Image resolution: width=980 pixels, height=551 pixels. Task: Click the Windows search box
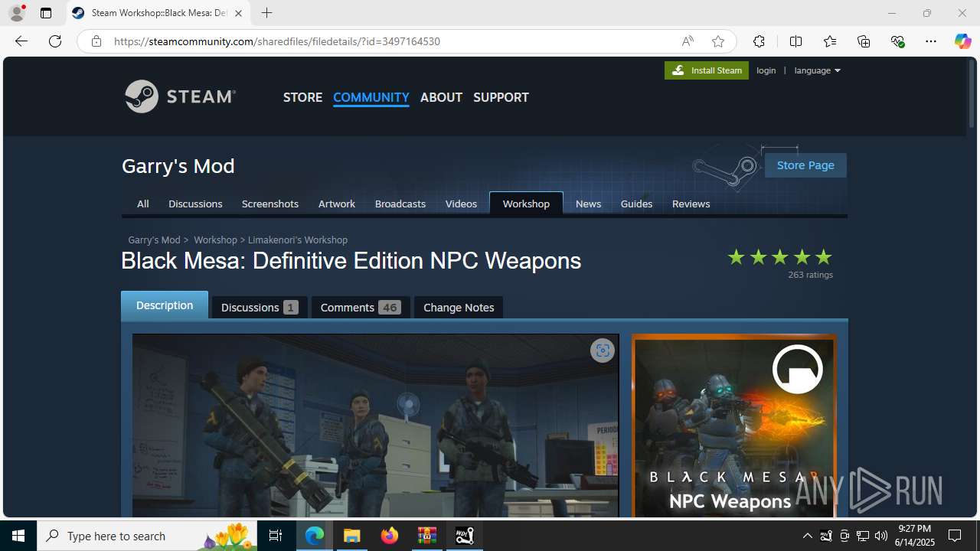click(149, 536)
